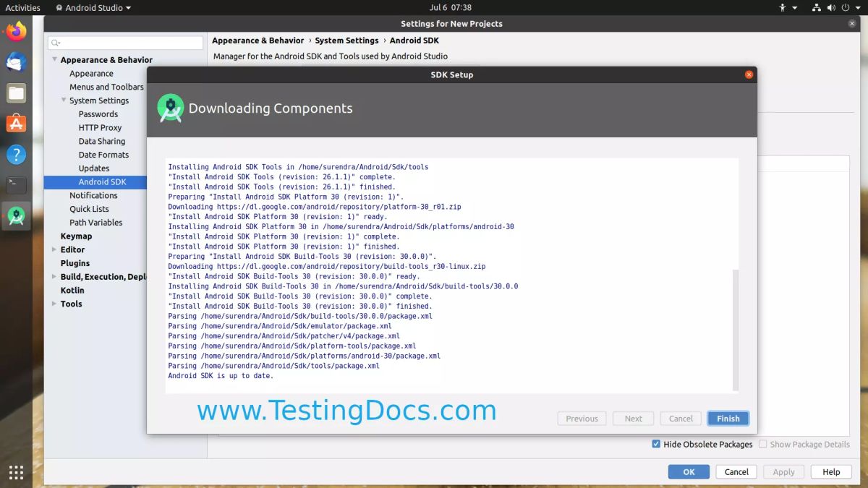
Task: Open the clock calendar showing Jul 6 07:38
Action: 450,7
